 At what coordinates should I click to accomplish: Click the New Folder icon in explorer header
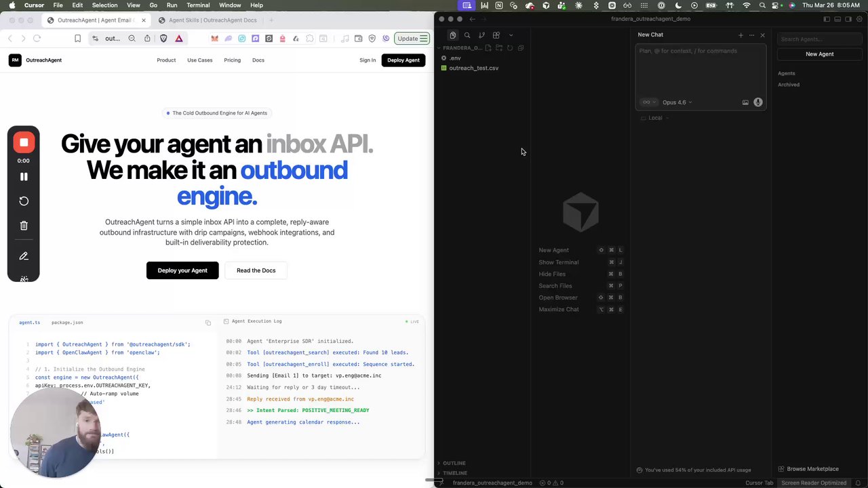tap(499, 48)
